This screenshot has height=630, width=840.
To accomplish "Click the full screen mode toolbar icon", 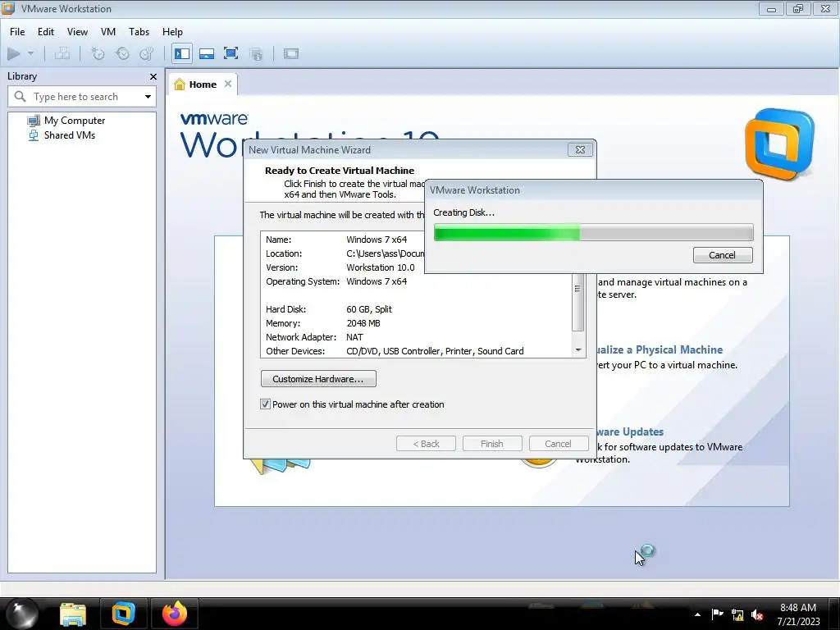I will pos(231,53).
